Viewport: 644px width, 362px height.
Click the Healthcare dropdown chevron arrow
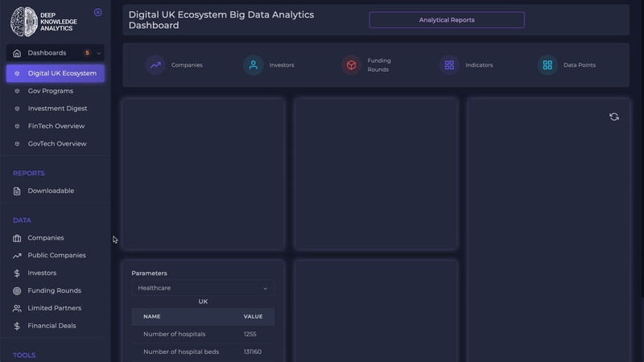[266, 289]
